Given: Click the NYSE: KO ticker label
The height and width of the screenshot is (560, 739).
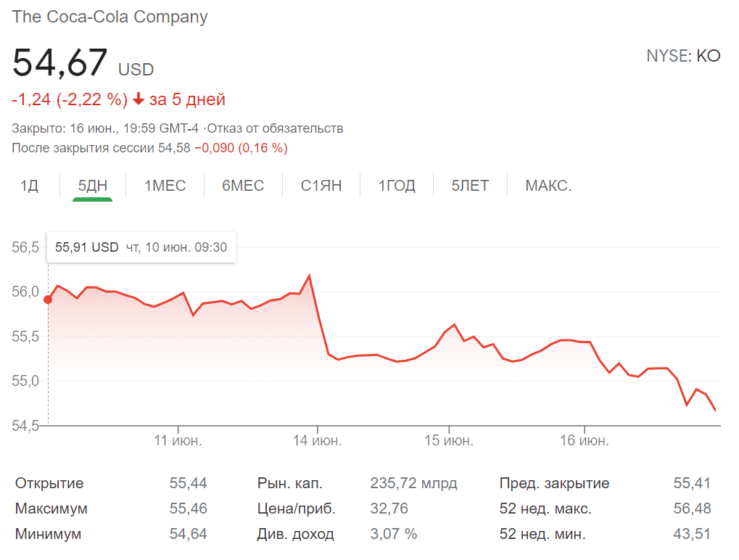Looking at the screenshot, I should point(683,56).
